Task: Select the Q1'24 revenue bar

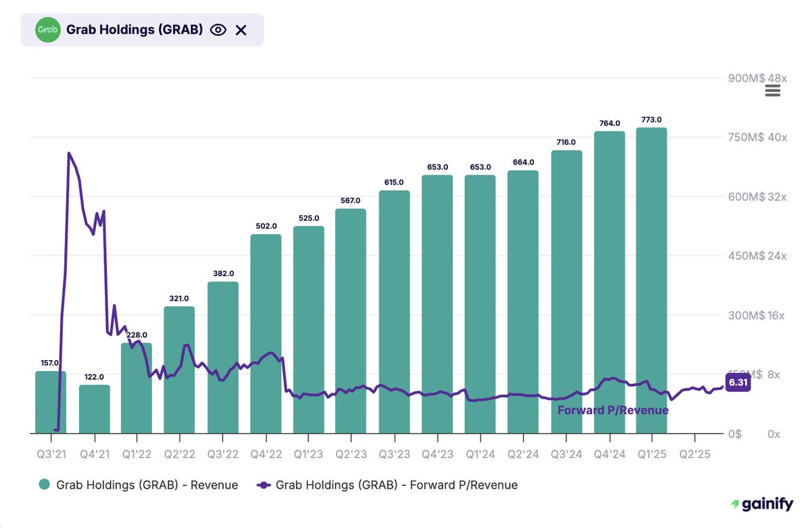Action: 480,304
